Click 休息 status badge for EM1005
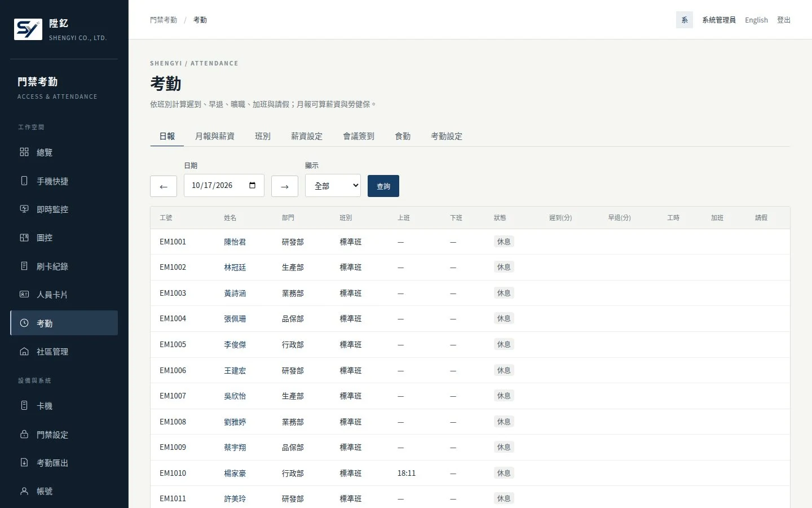Screen dimensions: 812x508 504,344
